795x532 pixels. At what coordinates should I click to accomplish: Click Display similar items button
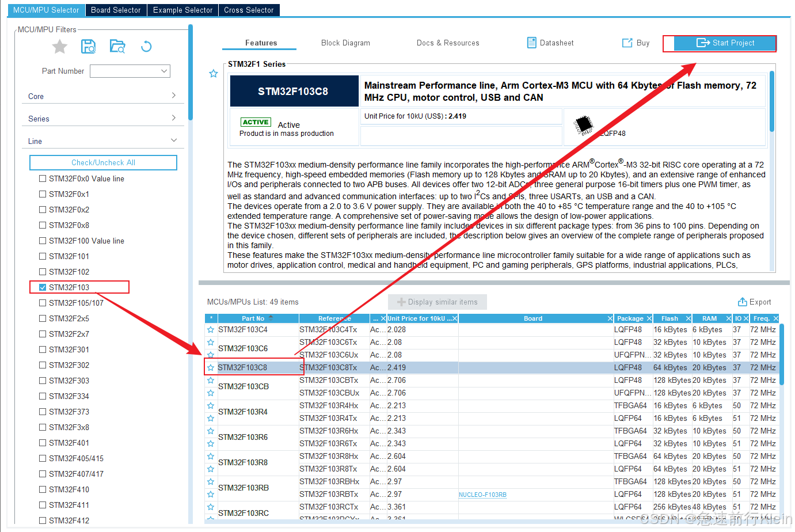[x=438, y=302]
